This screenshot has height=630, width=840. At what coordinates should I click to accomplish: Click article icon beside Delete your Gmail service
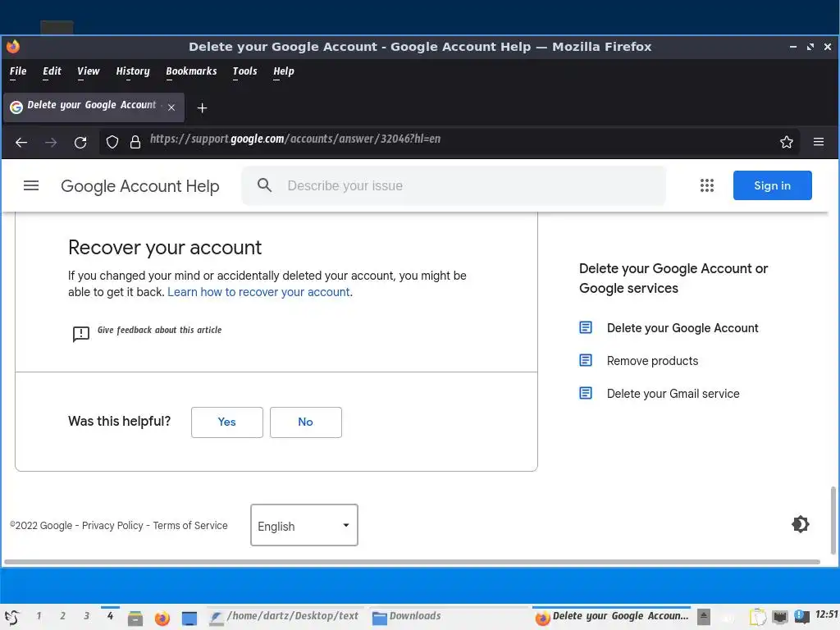(586, 393)
